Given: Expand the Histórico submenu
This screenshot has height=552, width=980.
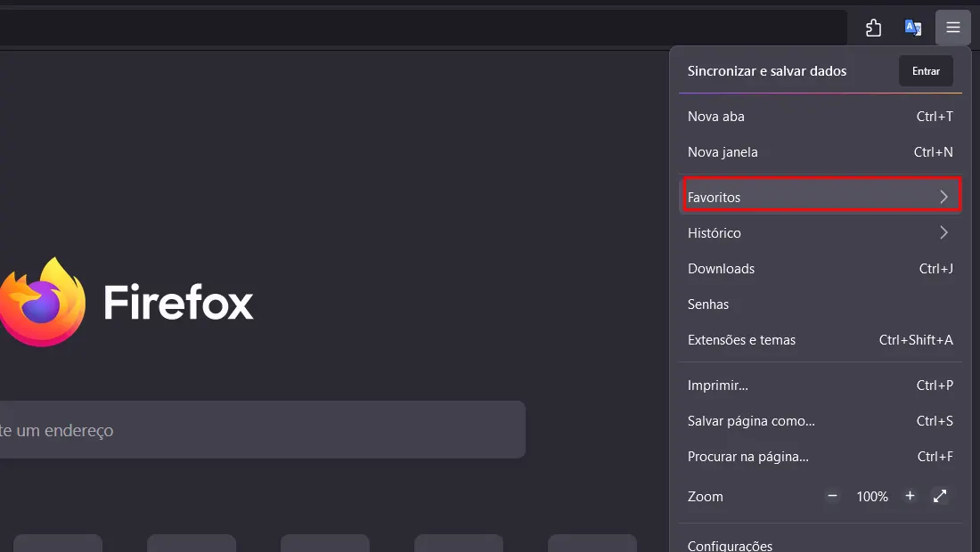Looking at the screenshot, I should tap(820, 233).
